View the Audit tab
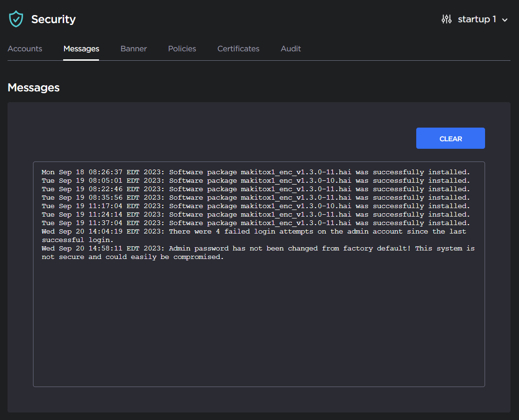 click(290, 48)
